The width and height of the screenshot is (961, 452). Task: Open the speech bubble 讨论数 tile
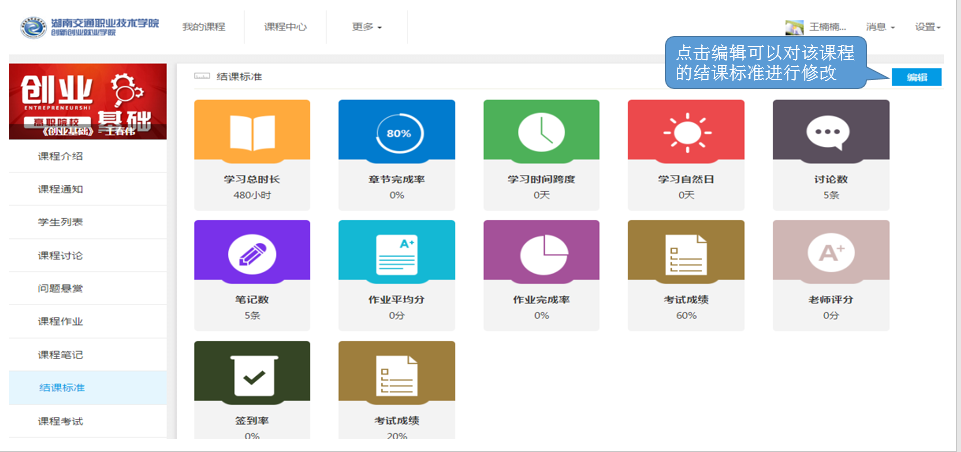pos(830,131)
